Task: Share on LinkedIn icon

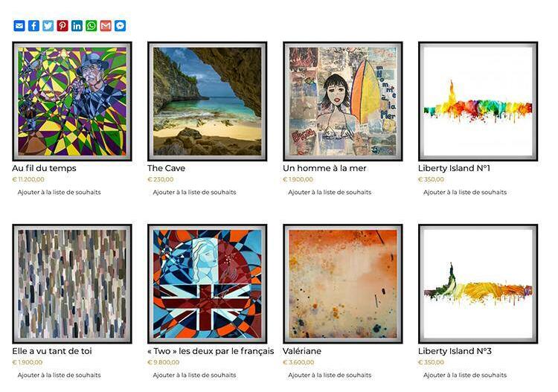Action: [77, 25]
